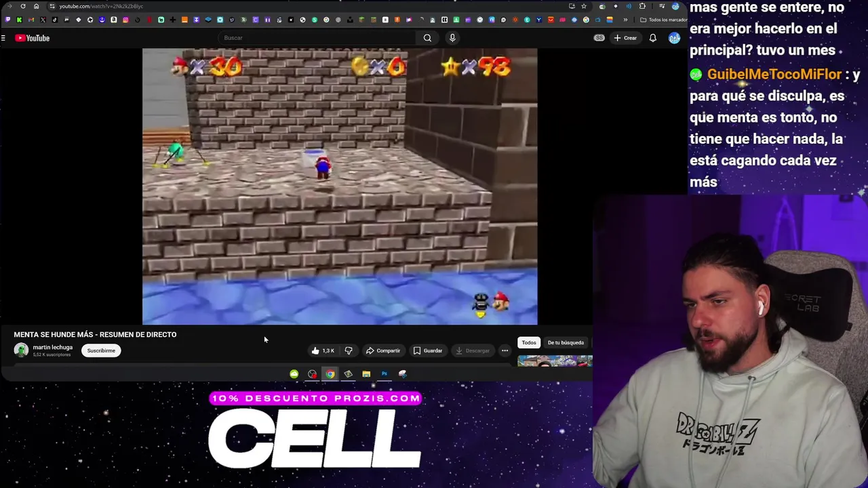Image resolution: width=868 pixels, height=488 pixels.
Task: Open martin lechuga channel avatar
Action: coord(21,350)
